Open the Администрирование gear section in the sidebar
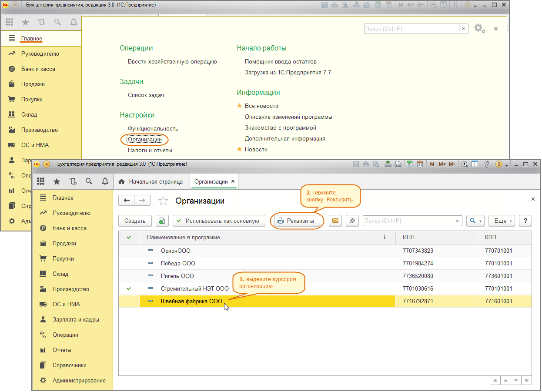The width and height of the screenshot is (542, 392). [78, 380]
